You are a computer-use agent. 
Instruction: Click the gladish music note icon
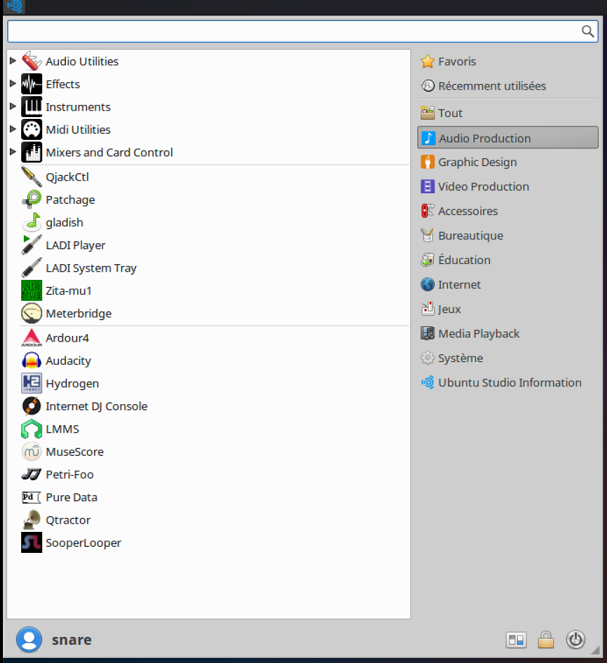tap(31, 222)
